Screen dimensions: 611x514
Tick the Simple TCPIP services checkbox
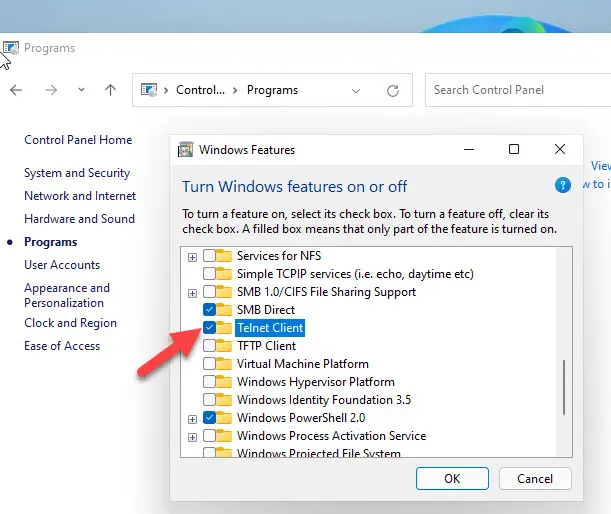pyautogui.click(x=209, y=274)
